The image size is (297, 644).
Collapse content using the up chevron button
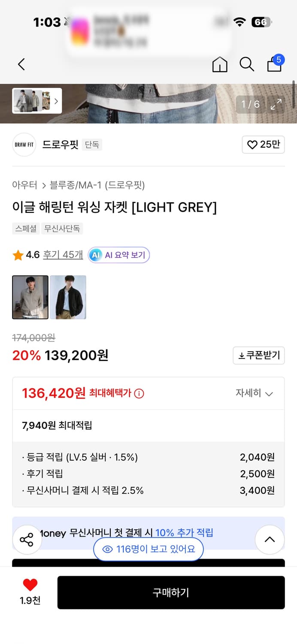click(270, 540)
